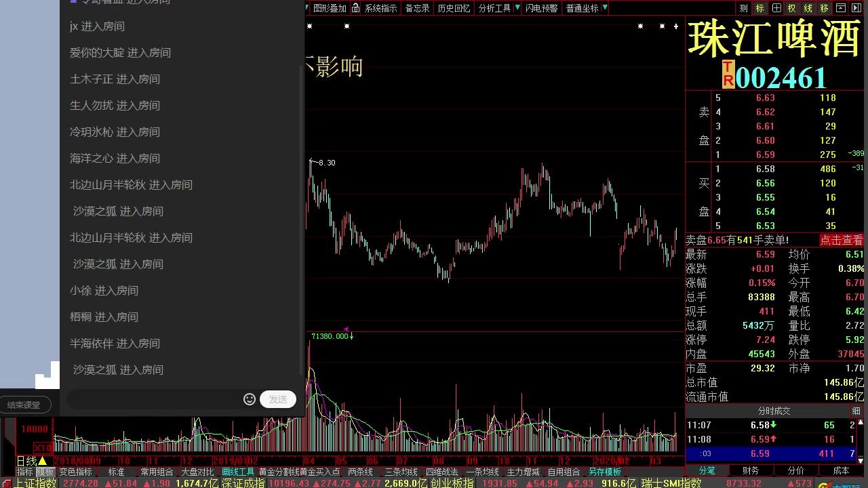Open 图形叠加 chart overlay tool
The height and width of the screenshot is (488, 868).
(330, 8)
